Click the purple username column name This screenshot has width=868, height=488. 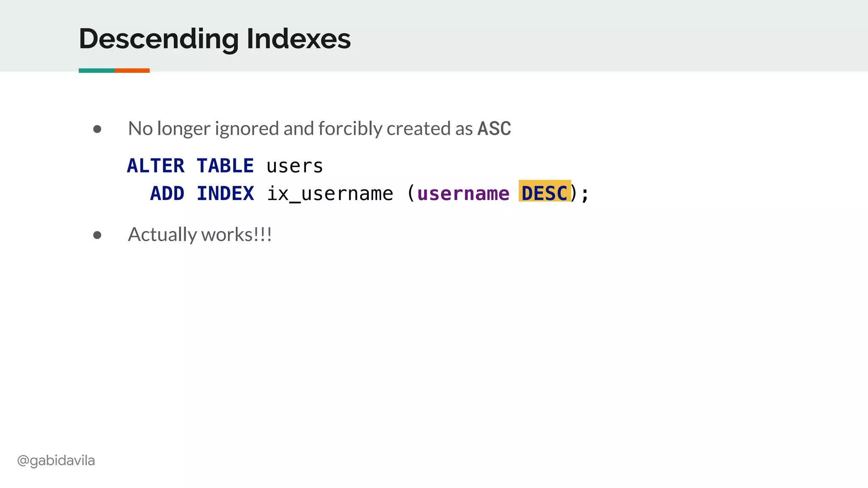[463, 194]
